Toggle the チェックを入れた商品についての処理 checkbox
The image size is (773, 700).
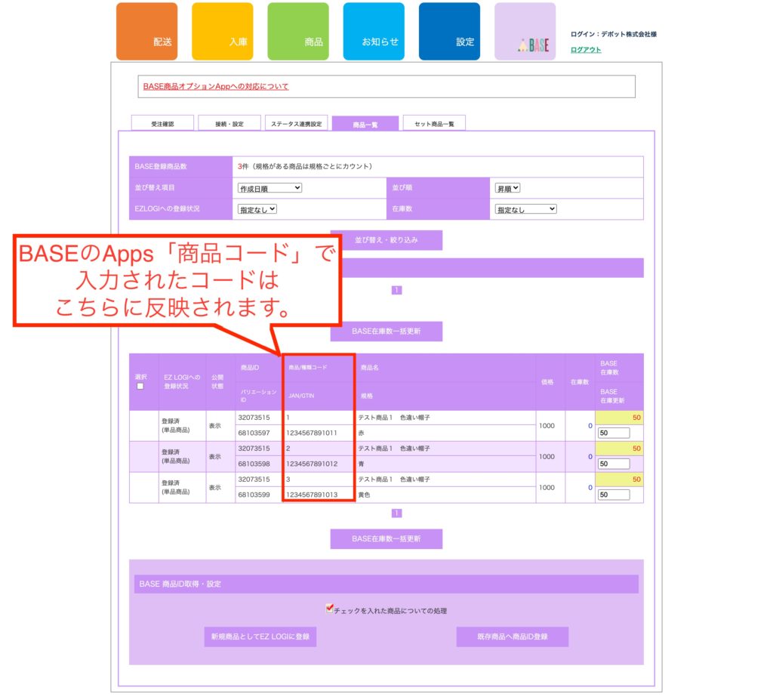coord(329,609)
